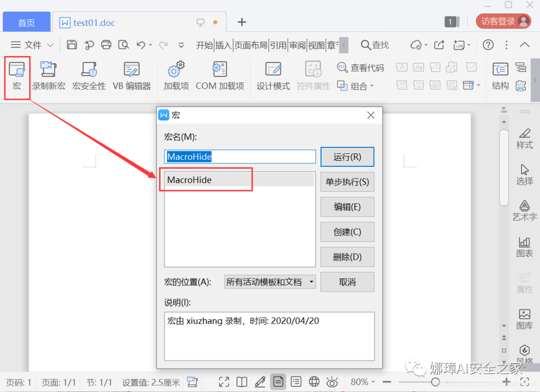
Task: Switch to the 审阅 ribbon tab
Action: coord(297,45)
